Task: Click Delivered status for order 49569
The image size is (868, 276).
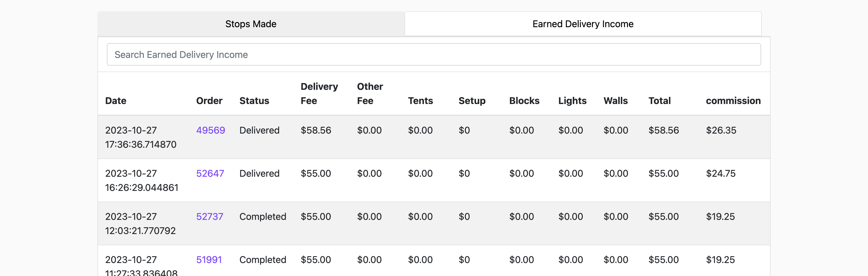Action: 259,130
